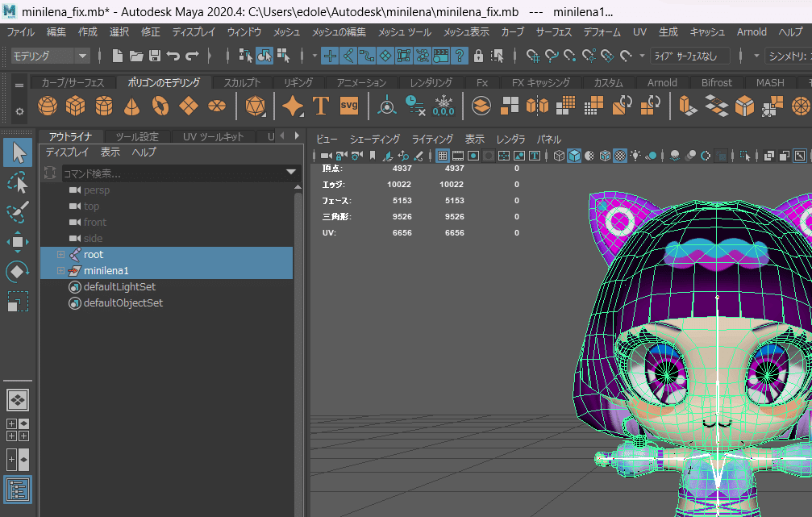Open the shelf settings gear menu
The width and height of the screenshot is (812, 517).
(x=19, y=110)
